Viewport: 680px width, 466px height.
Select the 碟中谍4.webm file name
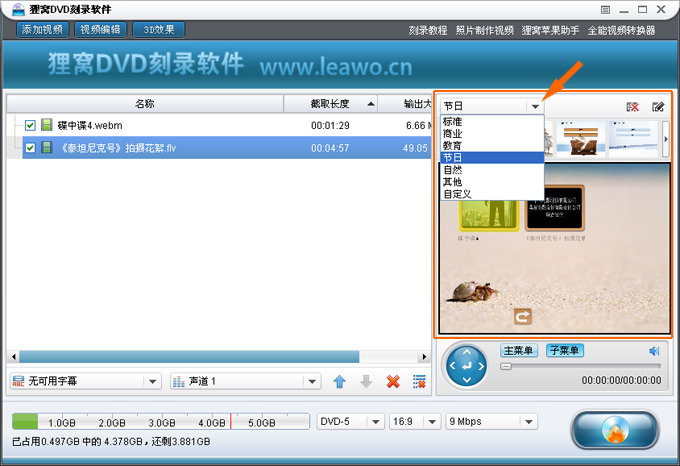90,126
